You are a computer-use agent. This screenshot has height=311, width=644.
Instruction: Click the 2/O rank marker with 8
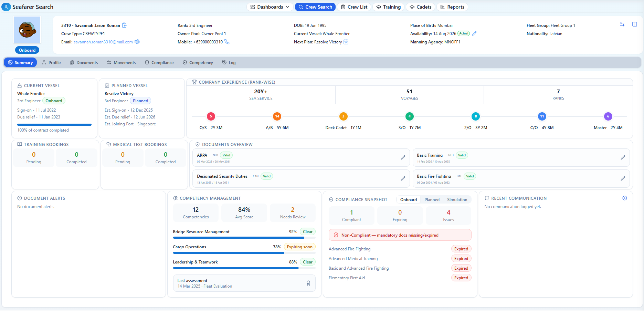coord(476,116)
